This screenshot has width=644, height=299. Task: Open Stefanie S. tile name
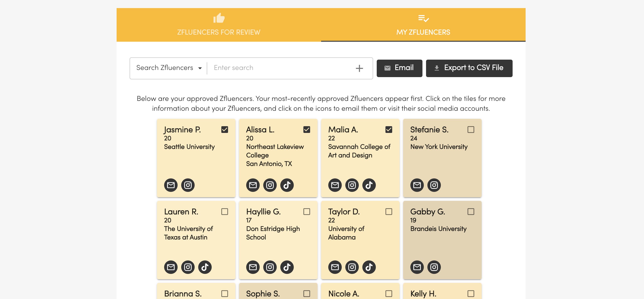[429, 130]
